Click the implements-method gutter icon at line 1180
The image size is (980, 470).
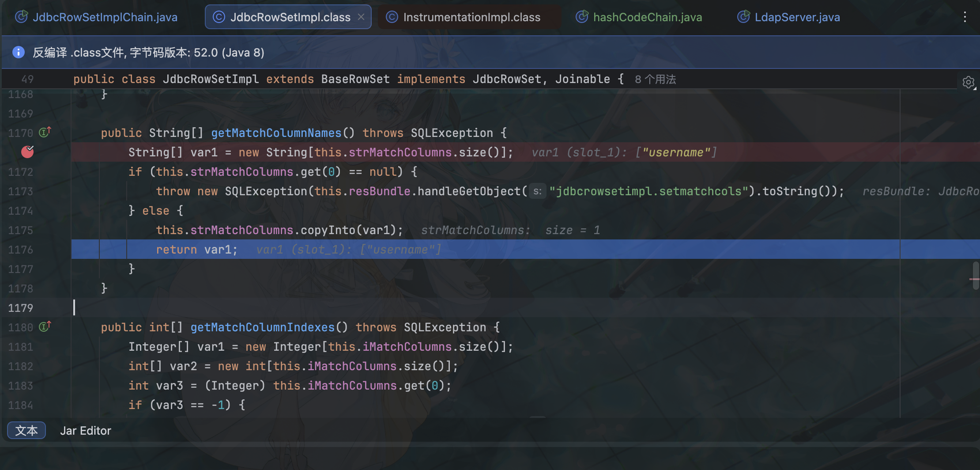coord(45,326)
